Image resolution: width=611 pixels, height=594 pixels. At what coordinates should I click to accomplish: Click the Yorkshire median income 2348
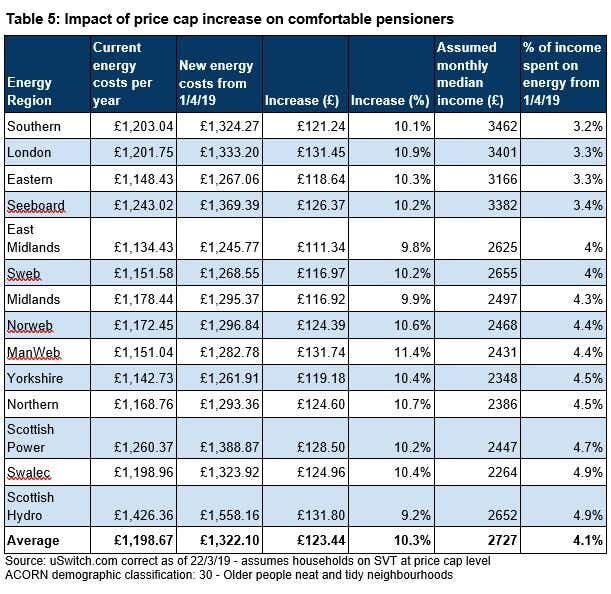(x=477, y=378)
